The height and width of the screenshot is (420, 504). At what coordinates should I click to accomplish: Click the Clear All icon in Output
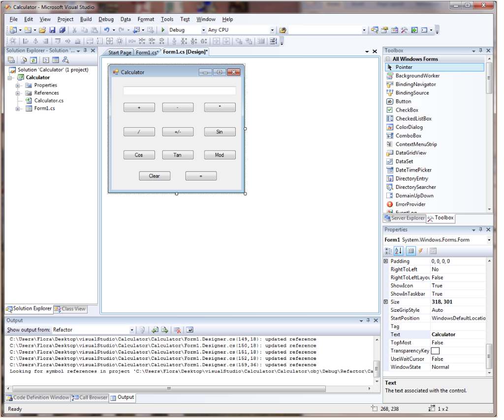pos(177,330)
